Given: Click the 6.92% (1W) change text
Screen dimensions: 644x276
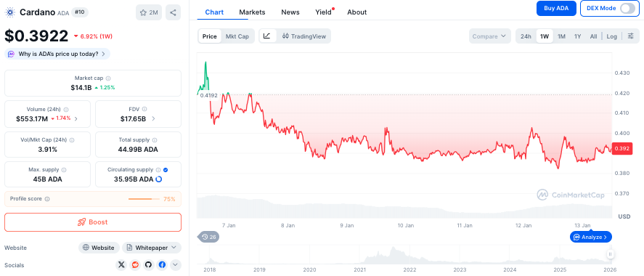Looking at the screenshot, I should (x=97, y=36).
